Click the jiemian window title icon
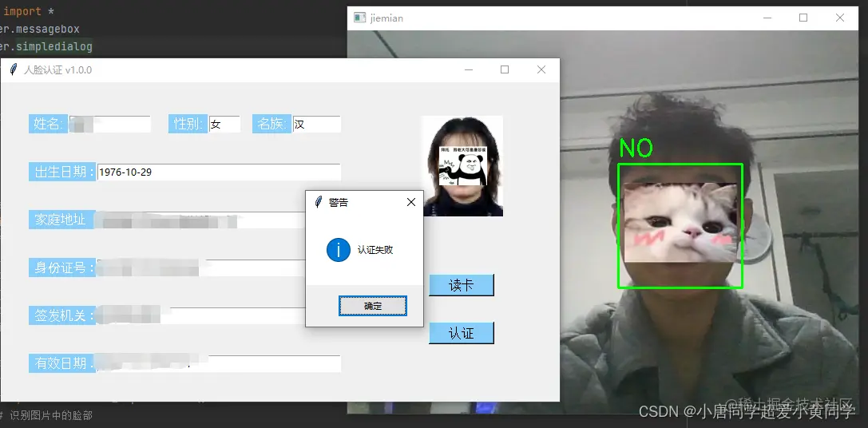 coord(360,18)
